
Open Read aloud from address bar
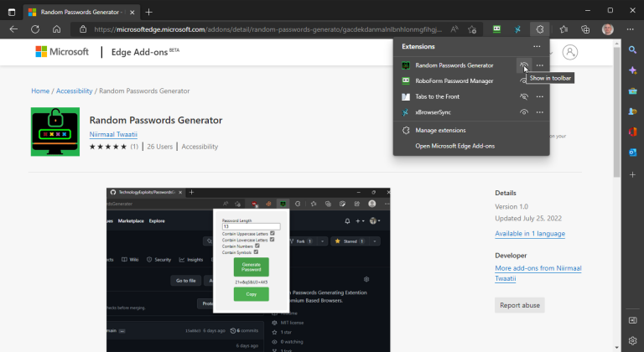[x=454, y=29]
